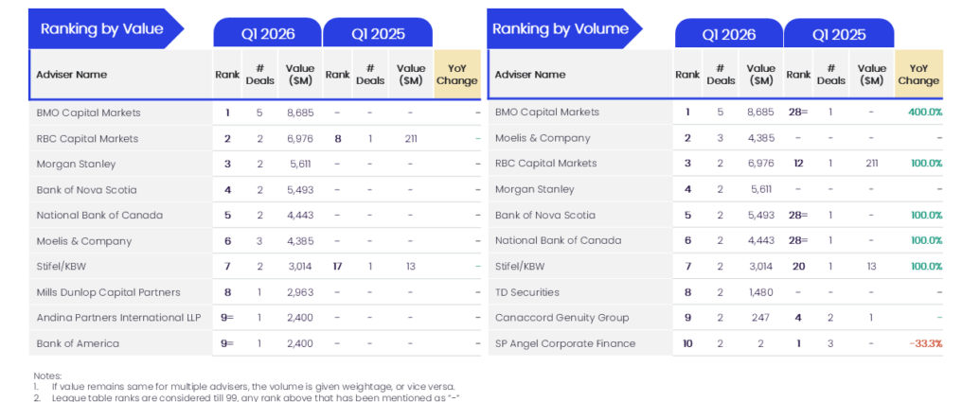Click the 1,480 value for TD Securities
The height and width of the screenshot is (402, 980).
760,292
